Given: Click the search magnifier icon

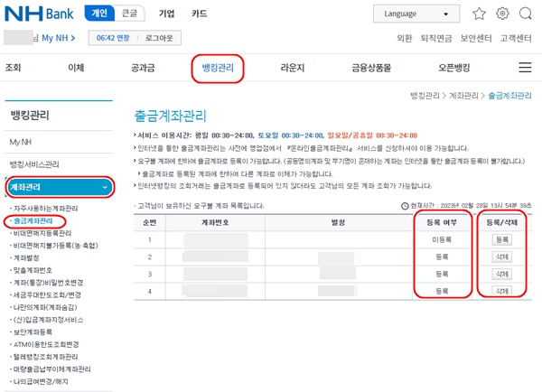Looking at the screenshot, I should 526,14.
